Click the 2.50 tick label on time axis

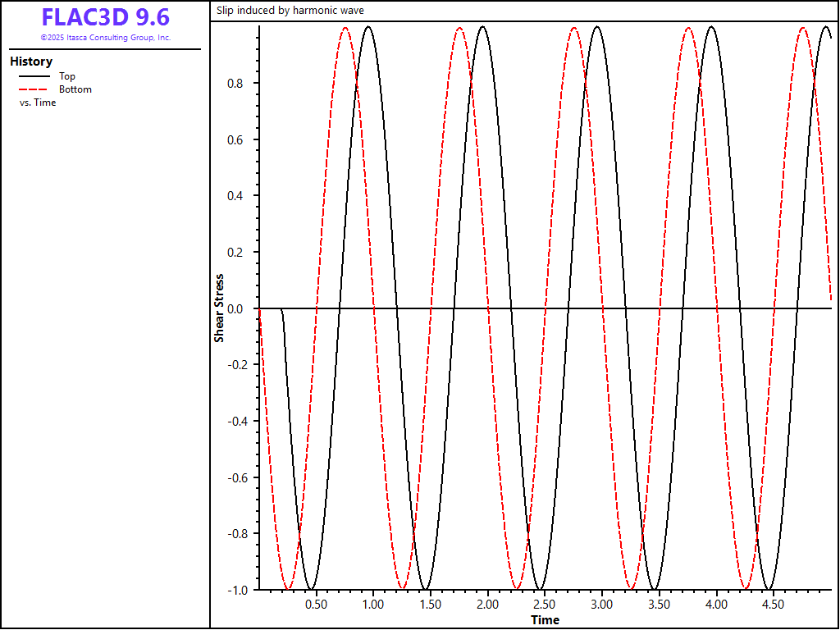point(545,605)
